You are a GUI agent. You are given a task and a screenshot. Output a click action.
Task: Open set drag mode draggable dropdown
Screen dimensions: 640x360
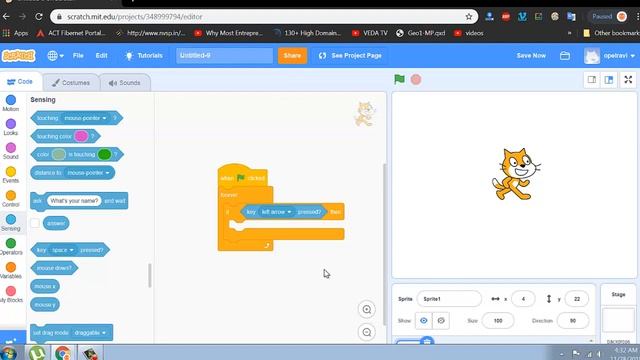(90, 333)
